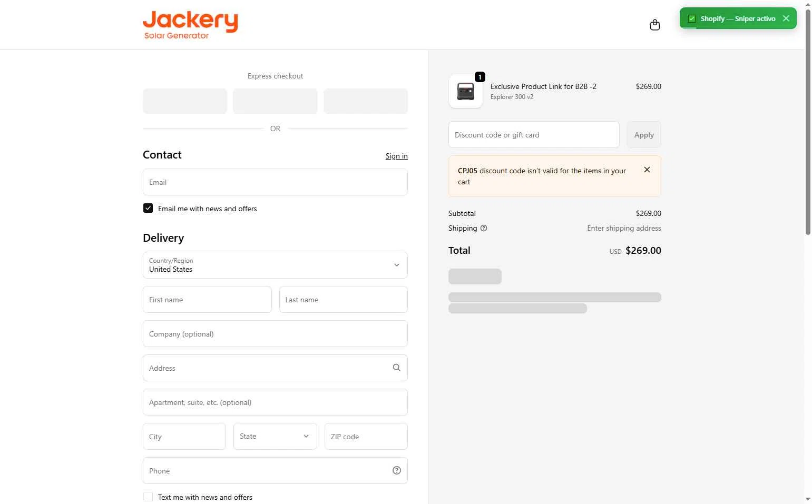
Task: Click the green Sniper activo checkmark icon
Action: tap(692, 18)
